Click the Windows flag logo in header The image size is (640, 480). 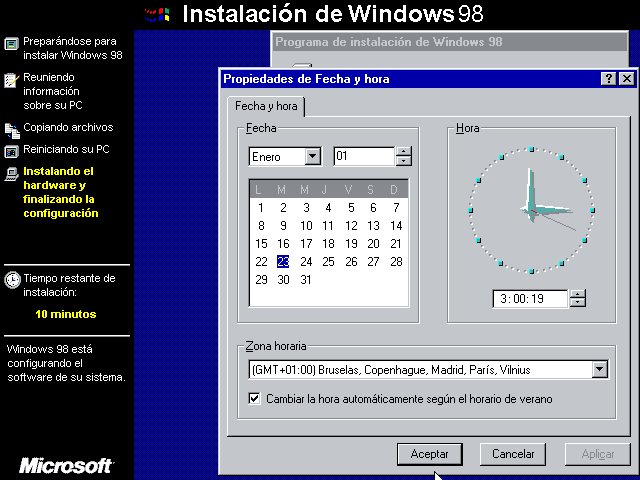click(x=157, y=15)
